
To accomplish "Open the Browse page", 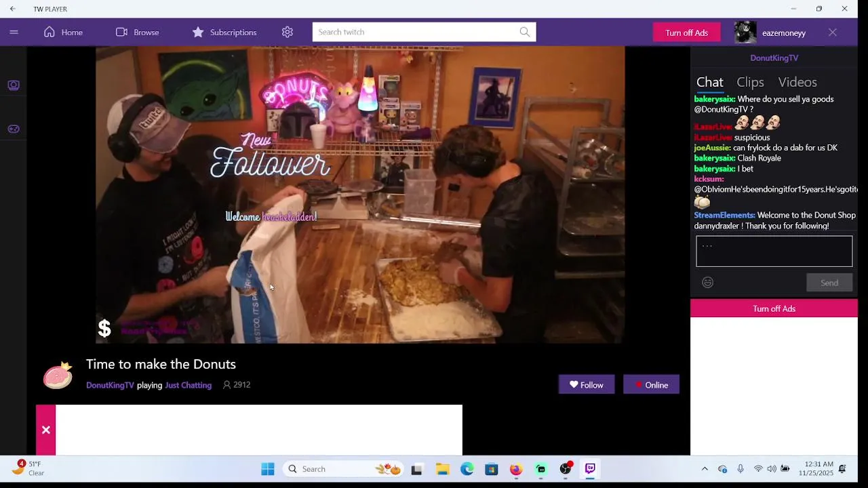I will pos(137,32).
